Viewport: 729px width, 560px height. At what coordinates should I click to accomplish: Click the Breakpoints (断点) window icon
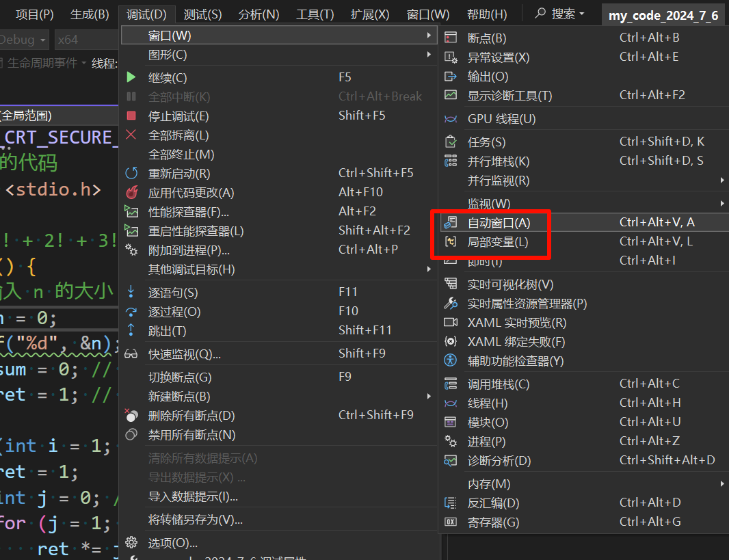point(451,38)
